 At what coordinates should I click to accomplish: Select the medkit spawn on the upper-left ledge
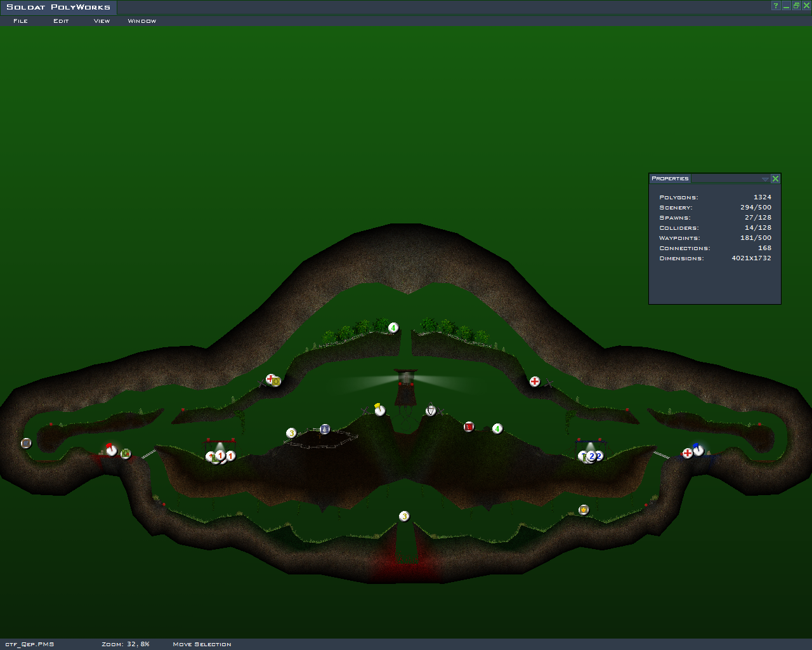[x=270, y=379]
